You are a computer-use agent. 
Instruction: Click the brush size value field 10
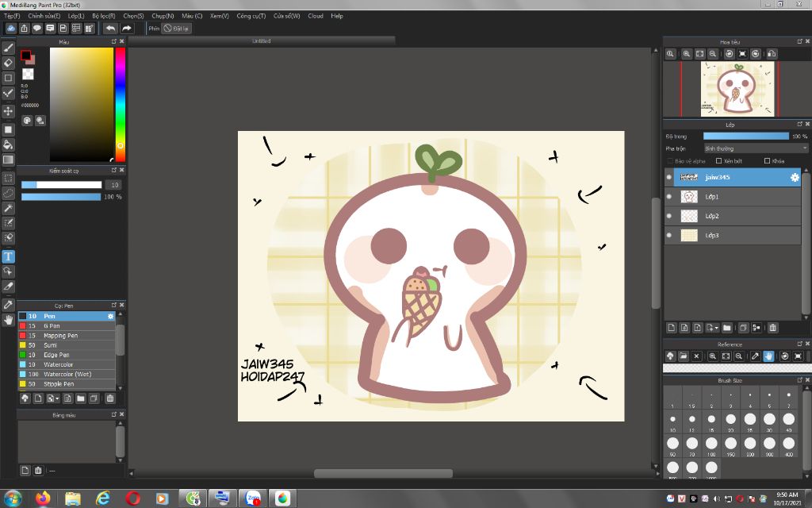114,185
